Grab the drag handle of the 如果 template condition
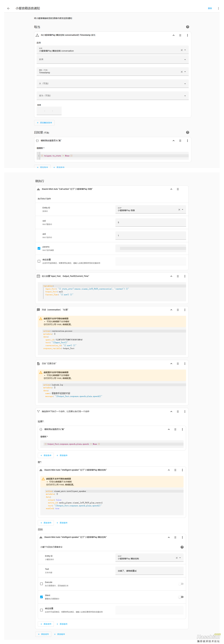The width and height of the screenshot is (224, 644). [175, 429]
